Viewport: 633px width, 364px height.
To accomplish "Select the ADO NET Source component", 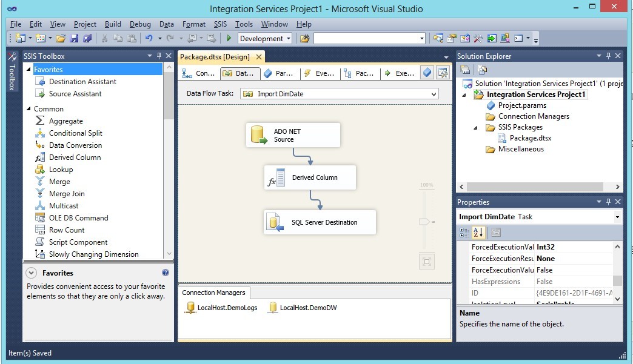I will tap(293, 135).
